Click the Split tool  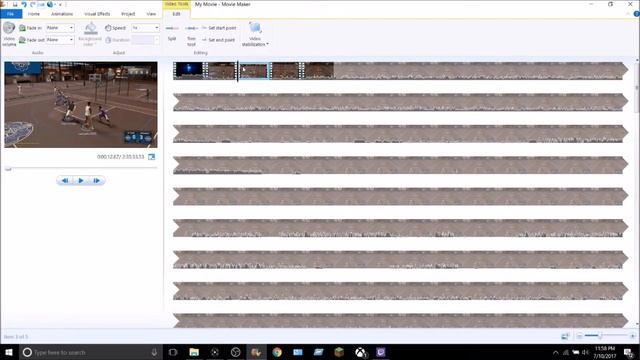click(x=172, y=33)
